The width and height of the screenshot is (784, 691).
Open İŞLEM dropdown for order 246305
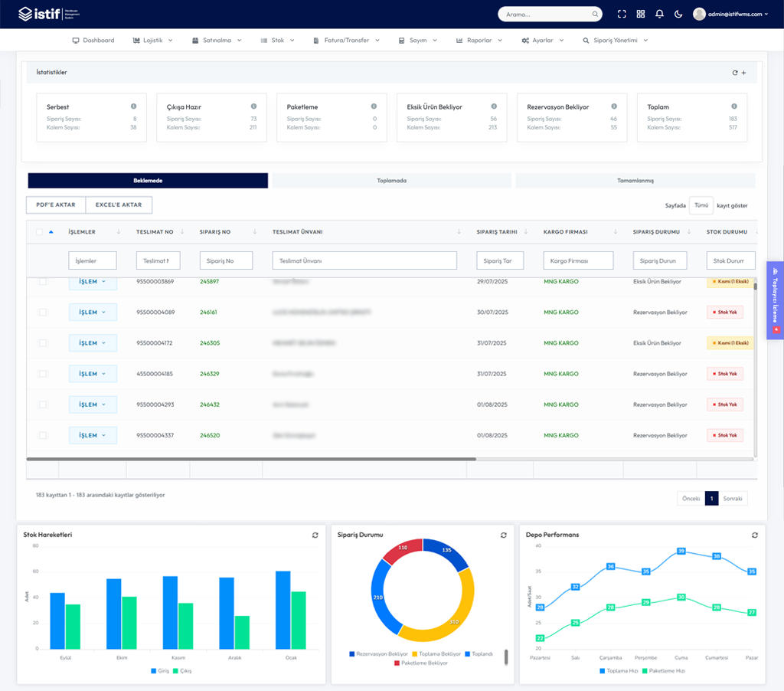pyautogui.click(x=93, y=342)
